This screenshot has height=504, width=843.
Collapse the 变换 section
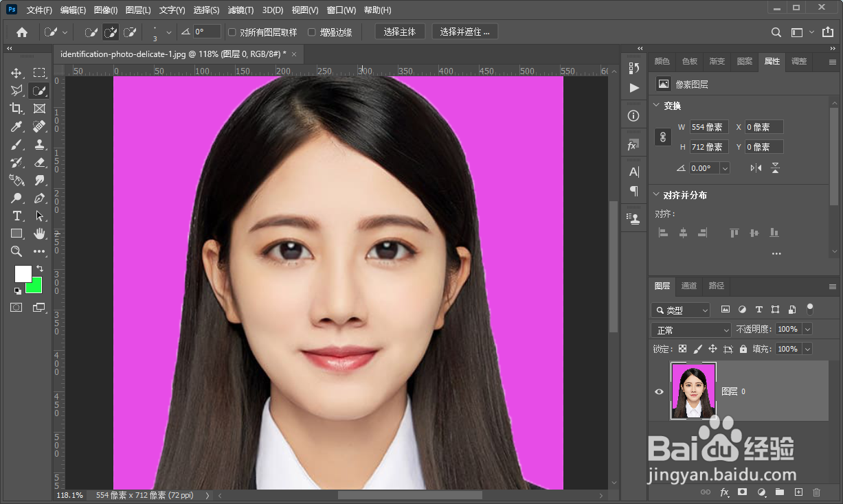tap(655, 106)
